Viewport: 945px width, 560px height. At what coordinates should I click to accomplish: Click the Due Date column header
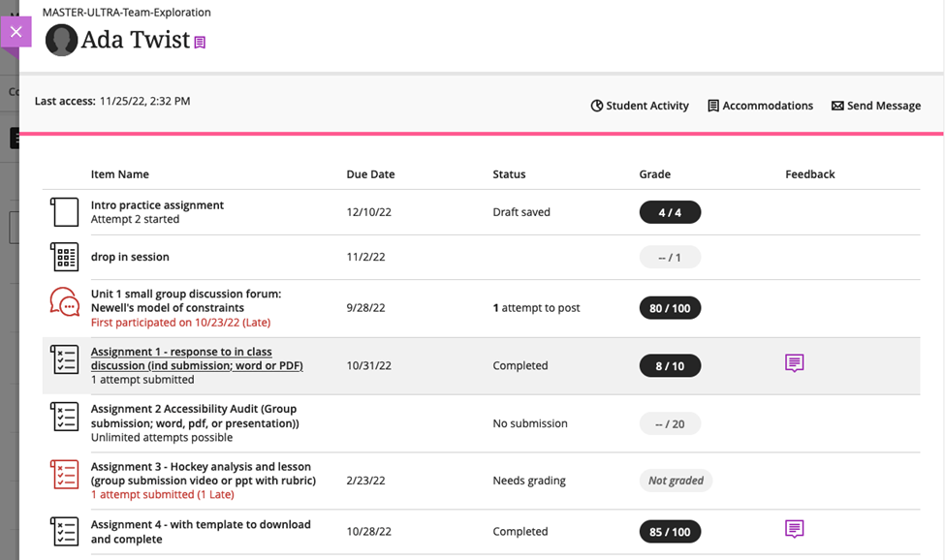coord(370,174)
